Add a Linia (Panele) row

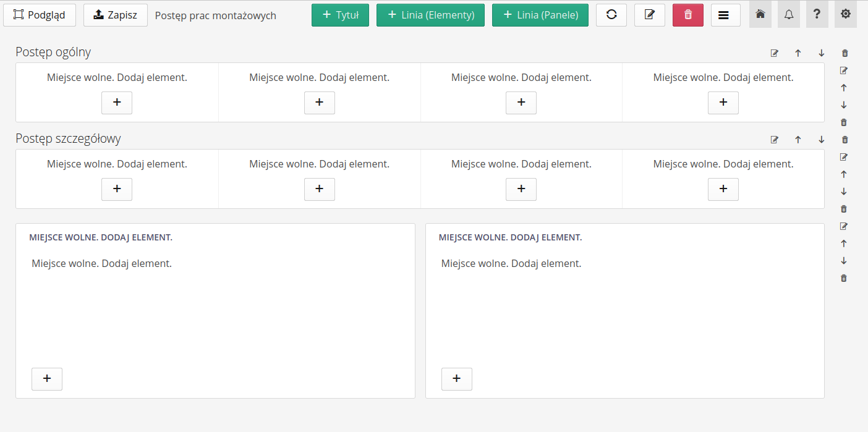point(540,15)
